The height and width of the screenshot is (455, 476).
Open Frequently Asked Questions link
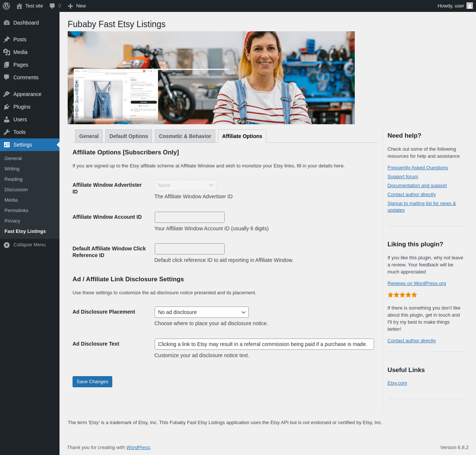click(x=418, y=168)
